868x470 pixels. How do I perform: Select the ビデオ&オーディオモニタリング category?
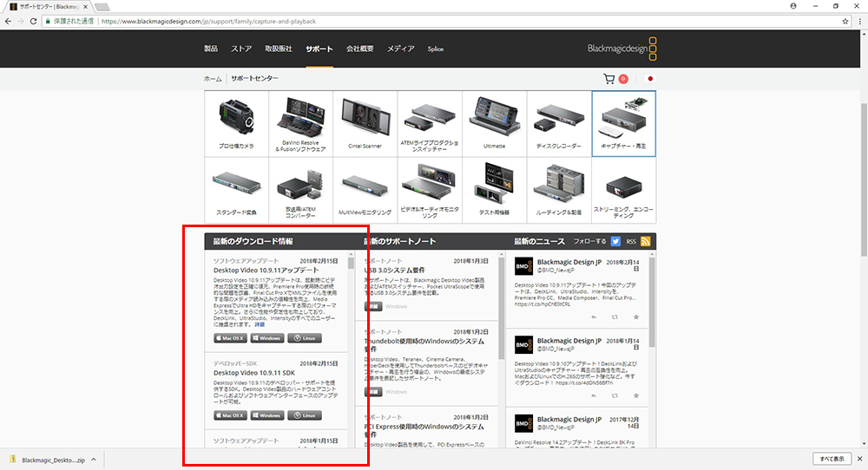pyautogui.click(x=430, y=190)
